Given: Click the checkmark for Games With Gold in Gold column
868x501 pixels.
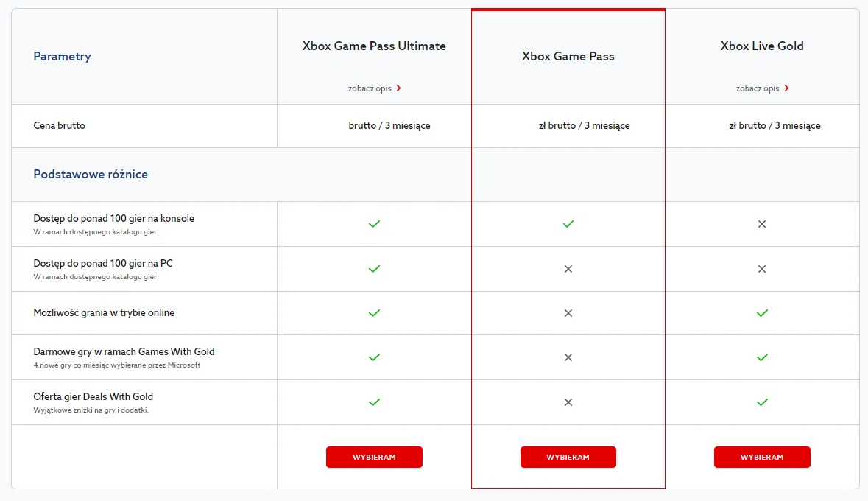Looking at the screenshot, I should (x=762, y=357).
